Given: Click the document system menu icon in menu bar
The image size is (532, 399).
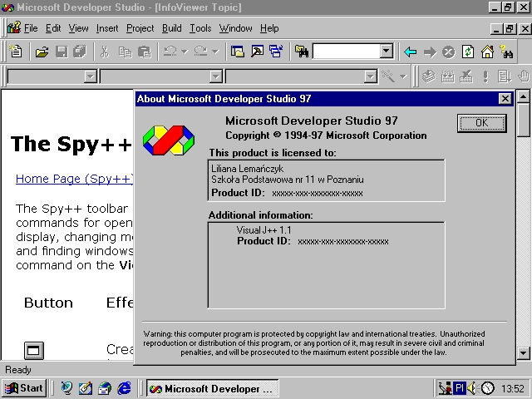Looking at the screenshot, I should point(14,27).
